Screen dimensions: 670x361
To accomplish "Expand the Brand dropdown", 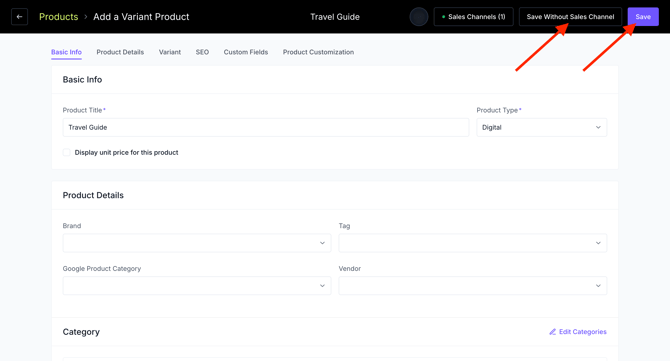I will [197, 243].
